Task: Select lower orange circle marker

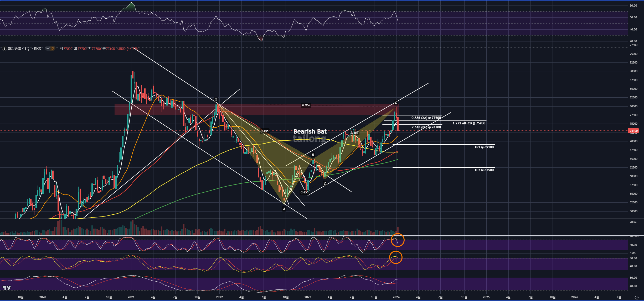Action: (396, 257)
